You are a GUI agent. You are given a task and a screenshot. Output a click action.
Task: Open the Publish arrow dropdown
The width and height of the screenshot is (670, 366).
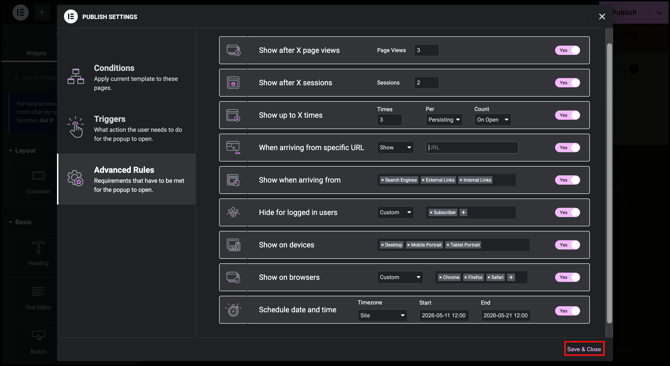[659, 12]
